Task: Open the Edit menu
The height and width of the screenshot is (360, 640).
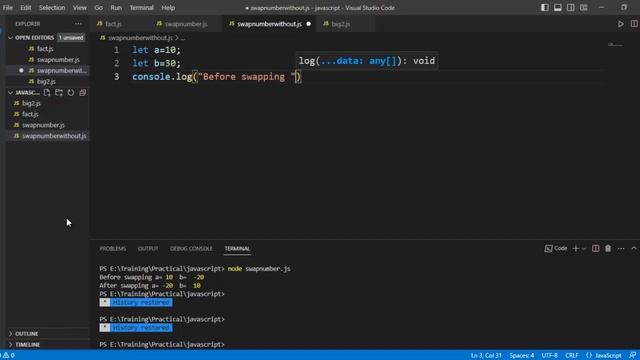Action: pos(26,8)
